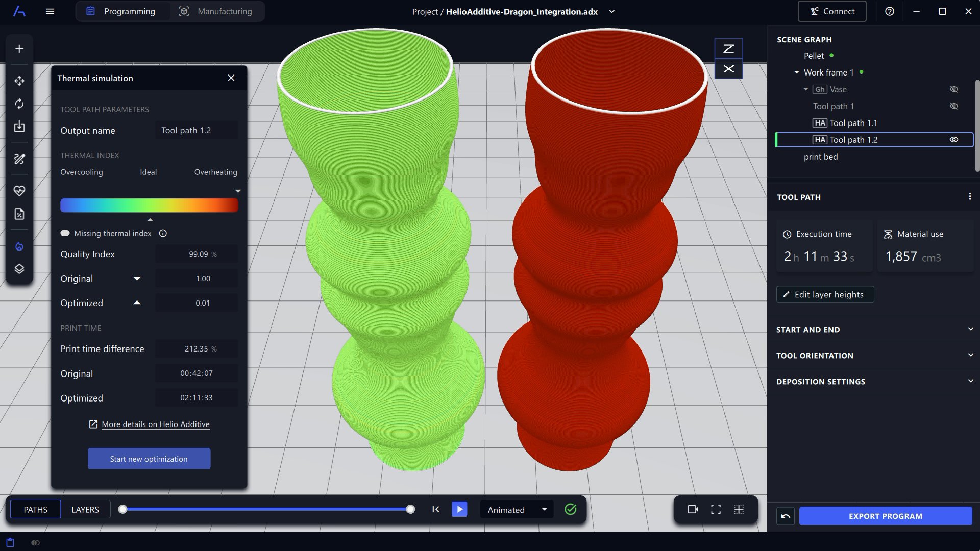This screenshot has width=980, height=551.
Task: Click the fullscreen viewport icon
Action: click(715, 509)
